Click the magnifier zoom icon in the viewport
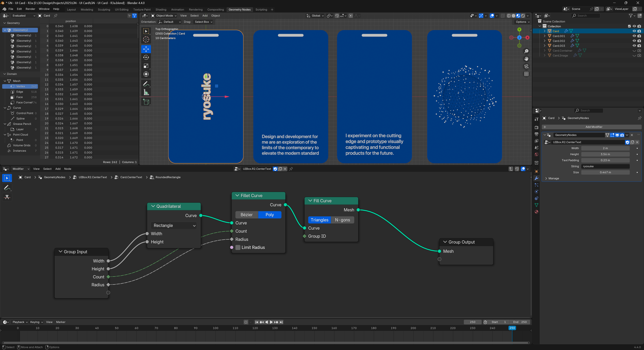 coord(526,51)
